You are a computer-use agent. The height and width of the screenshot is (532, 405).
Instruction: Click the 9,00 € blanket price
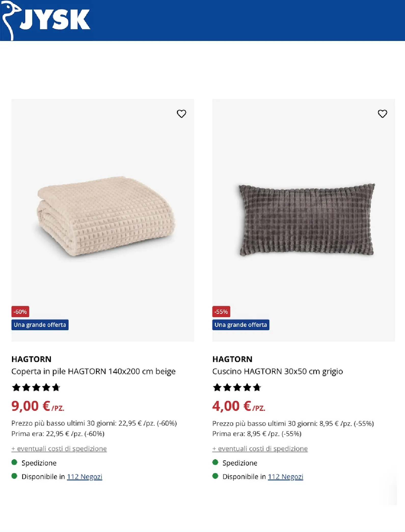click(38, 406)
